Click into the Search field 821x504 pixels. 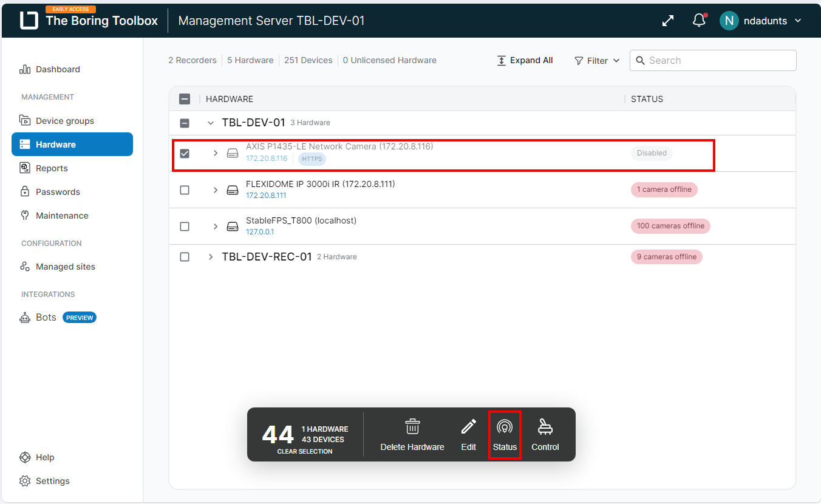click(x=713, y=60)
